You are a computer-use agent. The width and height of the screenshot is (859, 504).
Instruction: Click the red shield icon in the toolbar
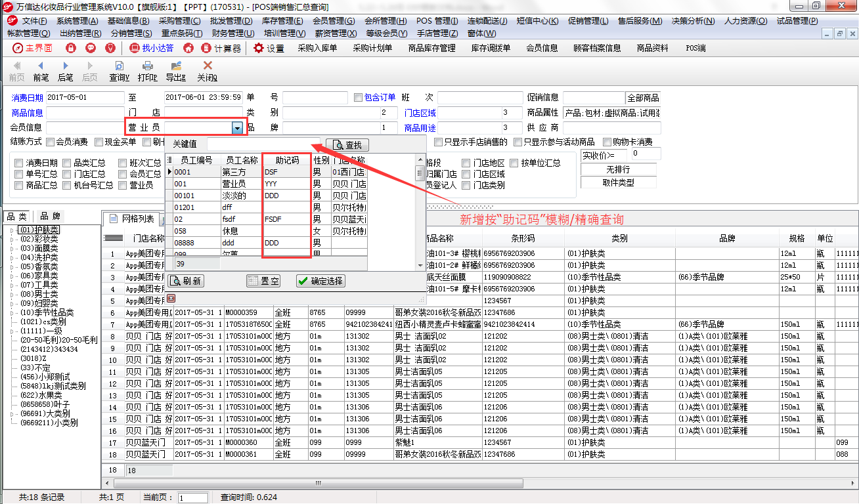[110, 48]
